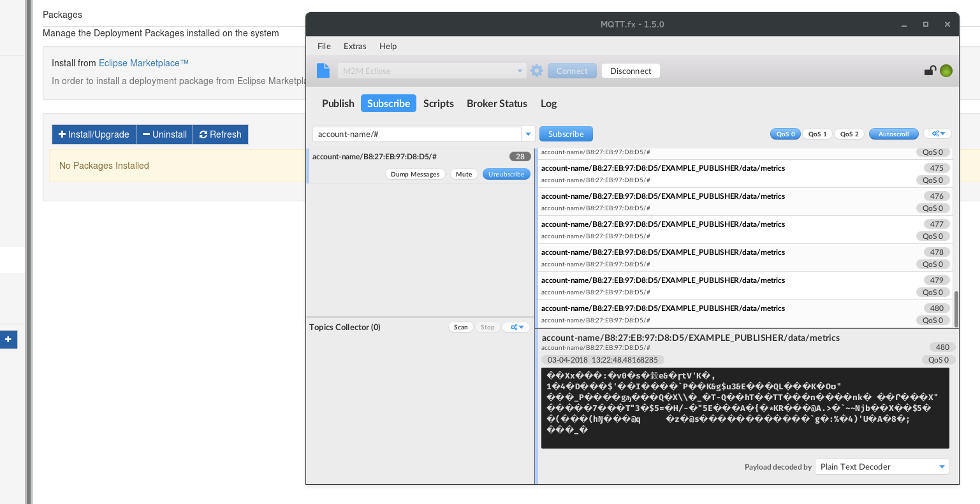The height and width of the screenshot is (504, 980).
Task: Click the subscribed topic account-name/B8:27:EB:97:D8:D5/#
Action: tap(374, 157)
